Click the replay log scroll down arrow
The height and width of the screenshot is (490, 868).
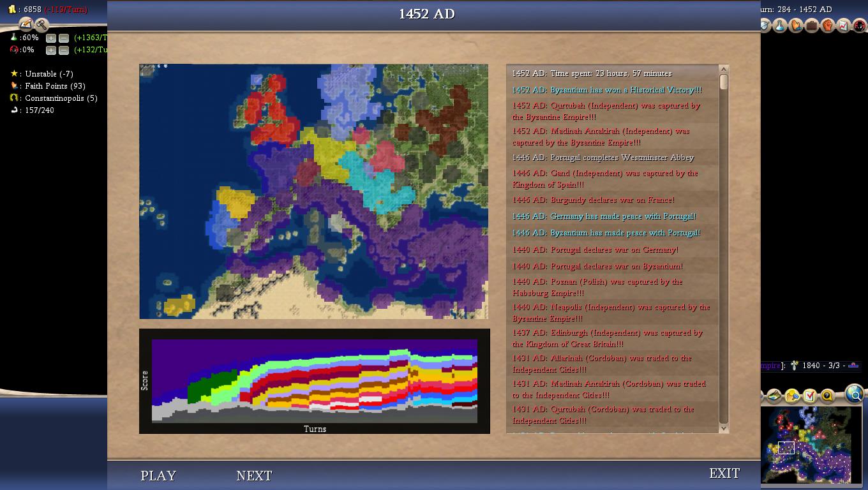coord(724,429)
